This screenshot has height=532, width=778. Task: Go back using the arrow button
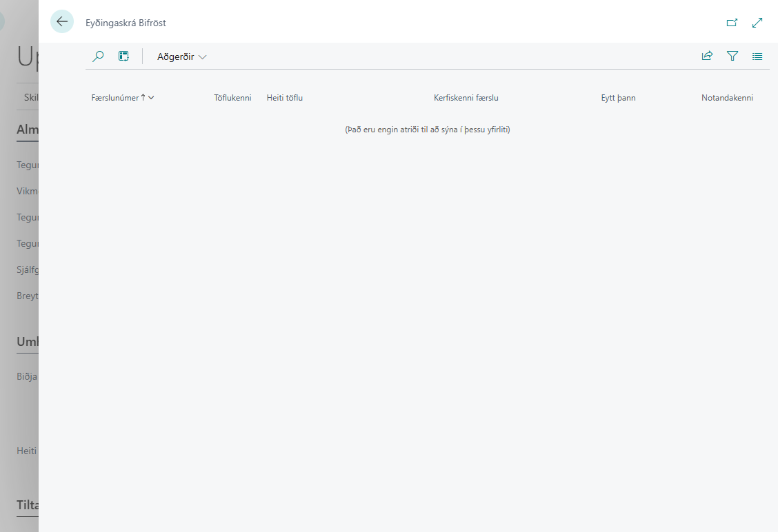[62, 22]
